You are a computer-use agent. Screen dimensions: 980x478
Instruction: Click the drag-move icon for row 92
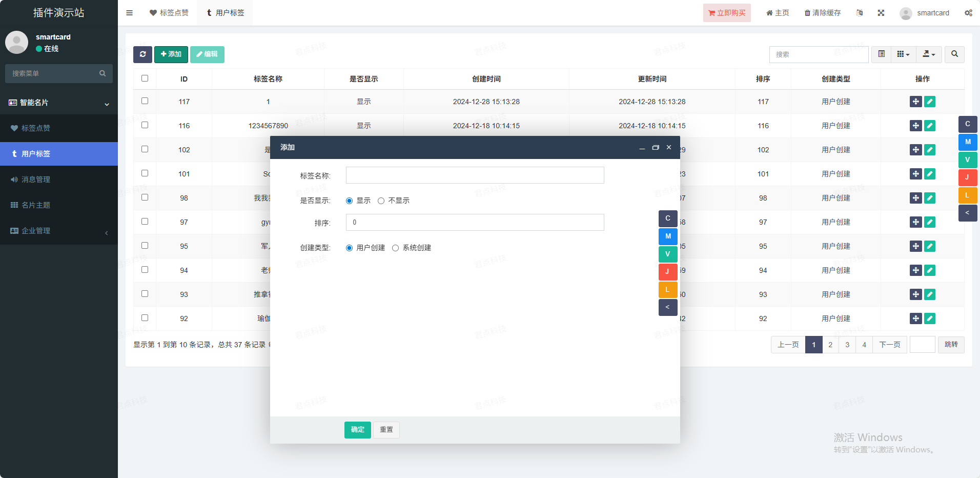[x=915, y=318]
